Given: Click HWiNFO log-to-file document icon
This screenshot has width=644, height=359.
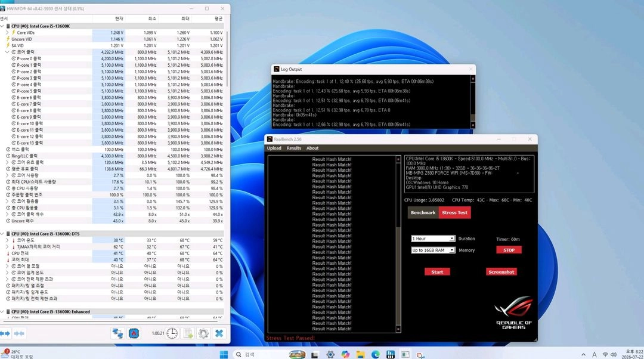Looking at the screenshot, I should click(x=188, y=333).
